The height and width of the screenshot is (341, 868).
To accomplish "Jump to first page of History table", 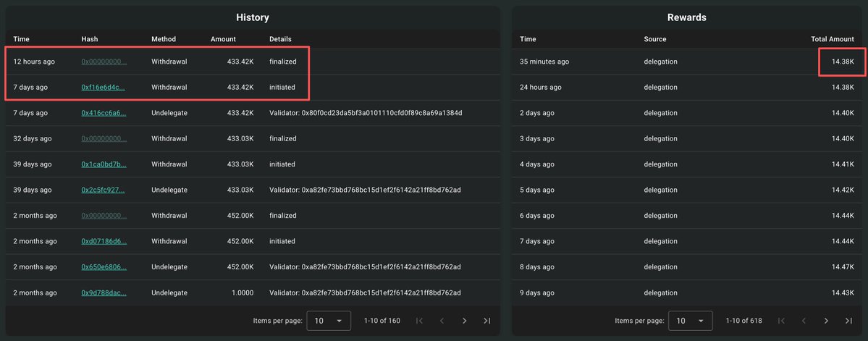I will (x=420, y=321).
